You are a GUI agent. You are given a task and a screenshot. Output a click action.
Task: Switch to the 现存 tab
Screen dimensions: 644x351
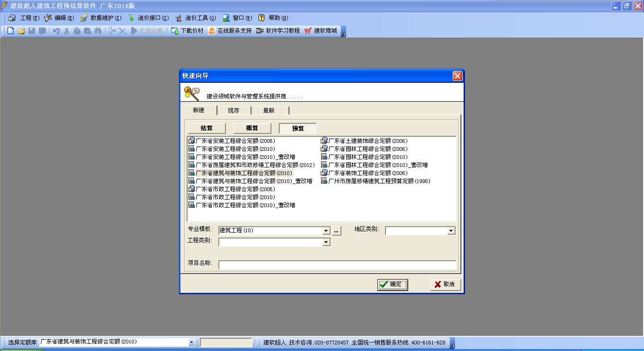click(233, 110)
